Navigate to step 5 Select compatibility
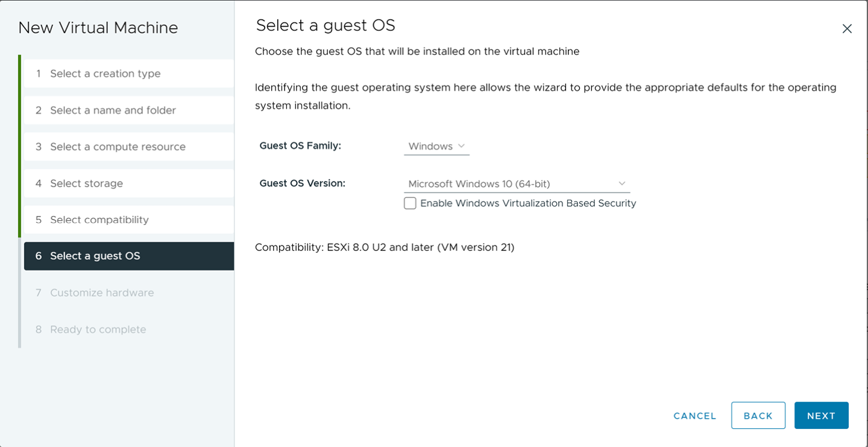This screenshot has height=447, width=868. point(99,220)
